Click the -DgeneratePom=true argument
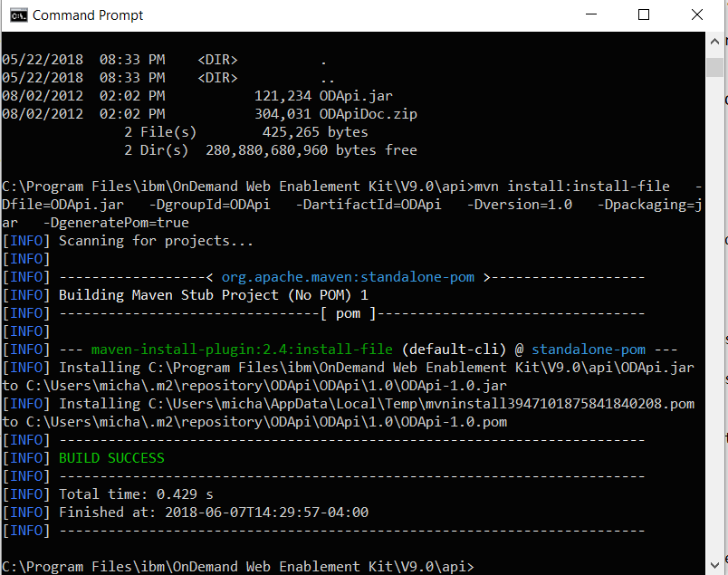Screen dimensions: 728x575 pyautogui.click(x=116, y=223)
